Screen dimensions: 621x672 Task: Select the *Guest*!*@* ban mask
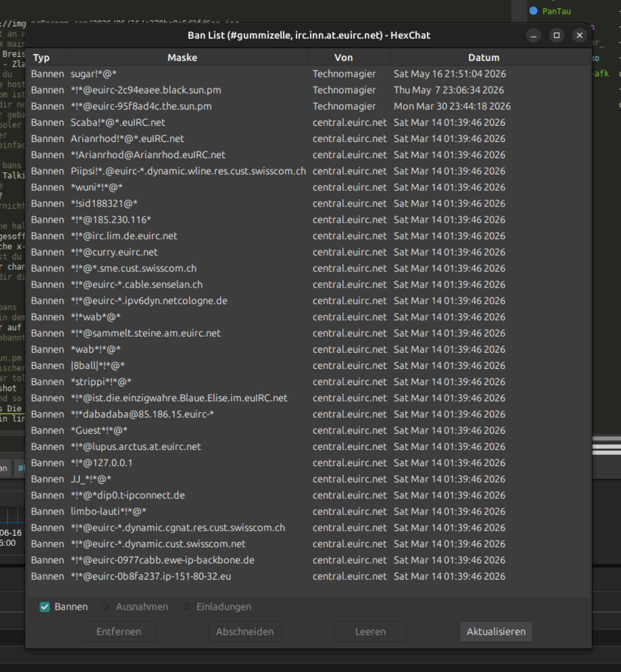coord(99,430)
